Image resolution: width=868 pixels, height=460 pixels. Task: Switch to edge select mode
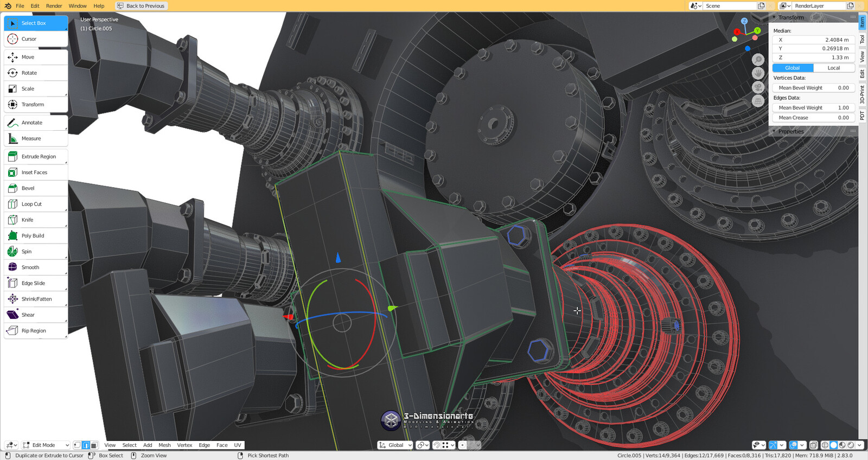86,445
